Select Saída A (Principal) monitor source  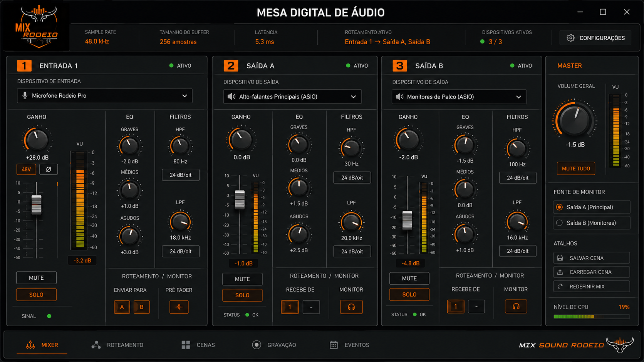(x=592, y=207)
